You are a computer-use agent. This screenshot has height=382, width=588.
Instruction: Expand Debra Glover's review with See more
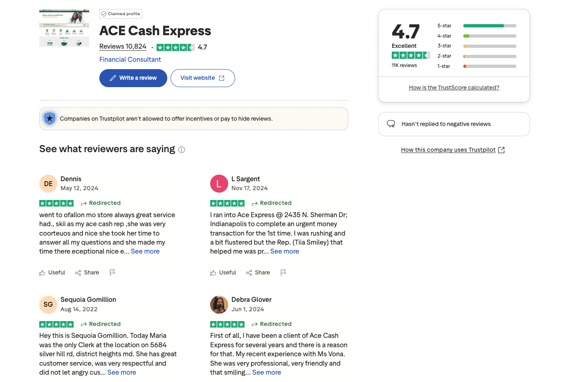266,372
